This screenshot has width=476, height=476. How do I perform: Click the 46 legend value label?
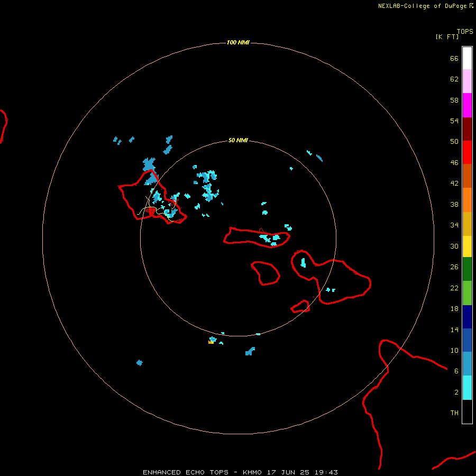[454, 163]
